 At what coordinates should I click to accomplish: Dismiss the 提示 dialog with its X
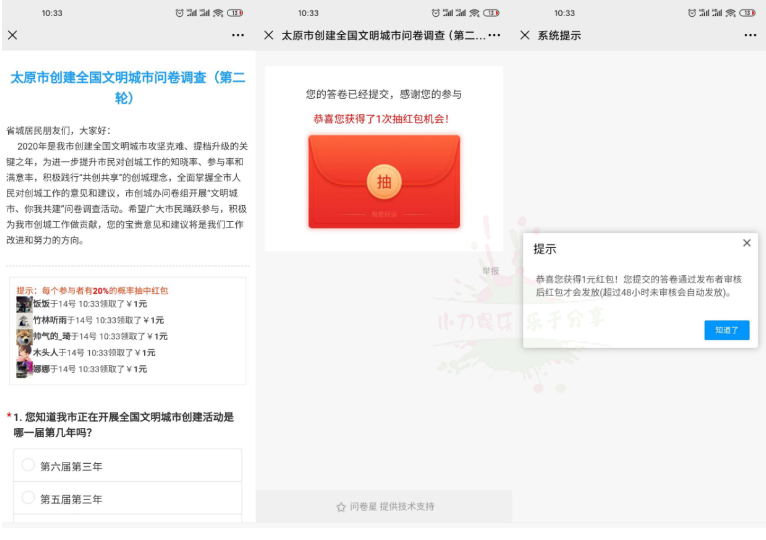click(x=746, y=243)
